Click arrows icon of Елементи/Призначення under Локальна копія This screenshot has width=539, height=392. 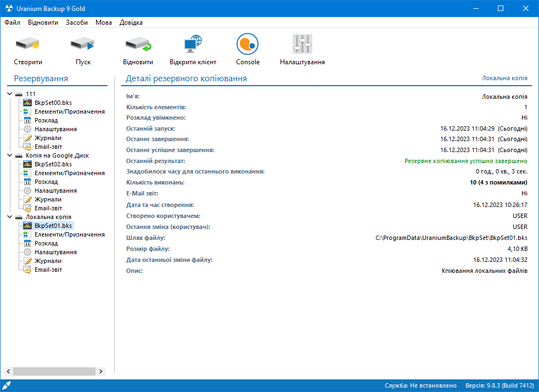click(x=27, y=234)
